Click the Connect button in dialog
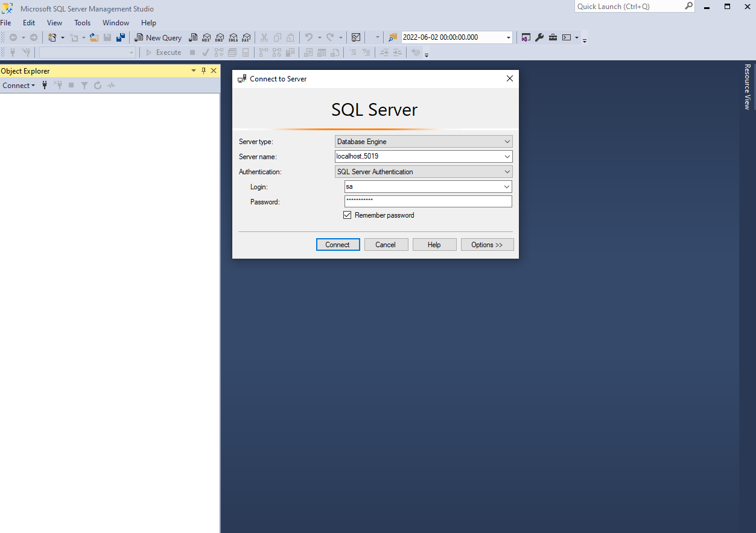Screen dimensions: 756x533 tap(338, 245)
